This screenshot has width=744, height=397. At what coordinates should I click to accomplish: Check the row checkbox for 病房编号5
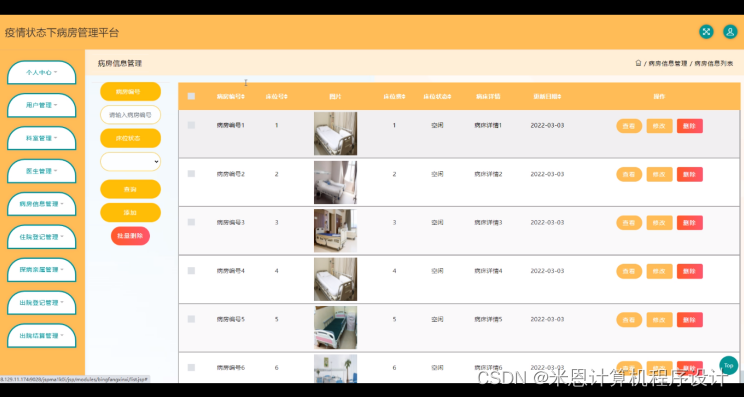(x=191, y=319)
